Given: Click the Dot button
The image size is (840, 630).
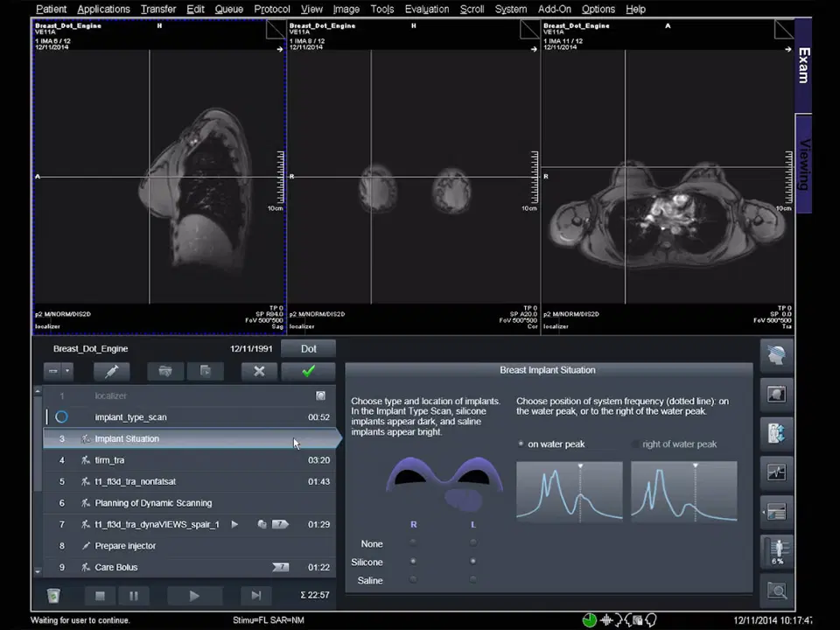Looking at the screenshot, I should pyautogui.click(x=308, y=348).
